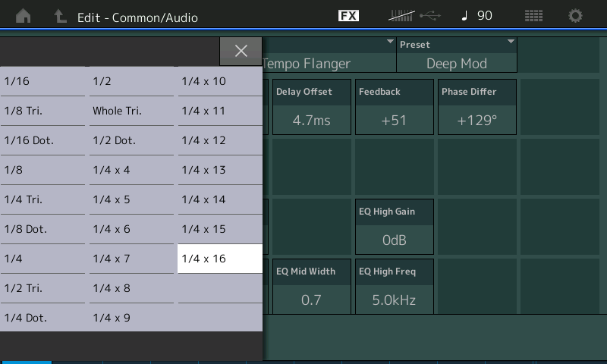
Task: Close the note length list
Action: pos(241,51)
